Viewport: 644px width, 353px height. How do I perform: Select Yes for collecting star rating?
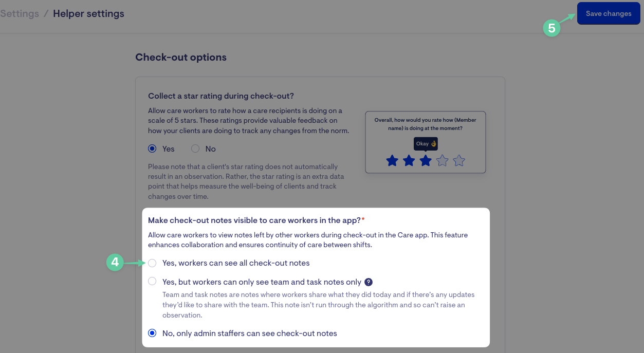[x=152, y=149]
